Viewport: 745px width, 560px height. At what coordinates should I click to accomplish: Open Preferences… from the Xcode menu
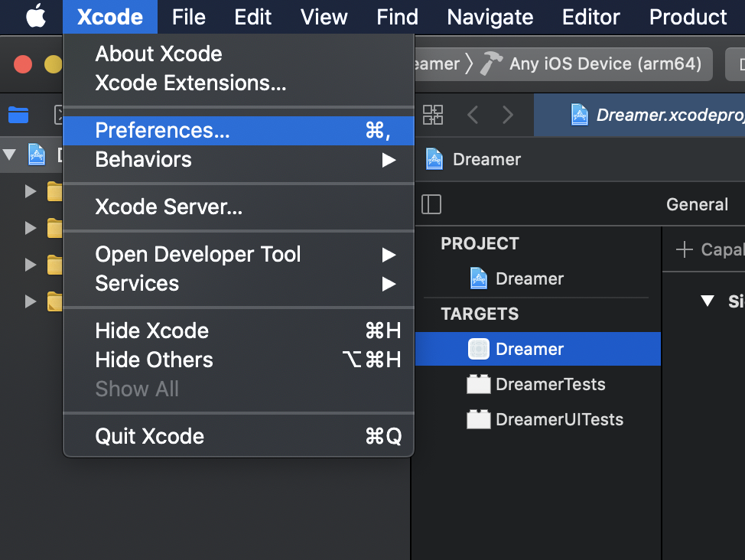coord(239,130)
